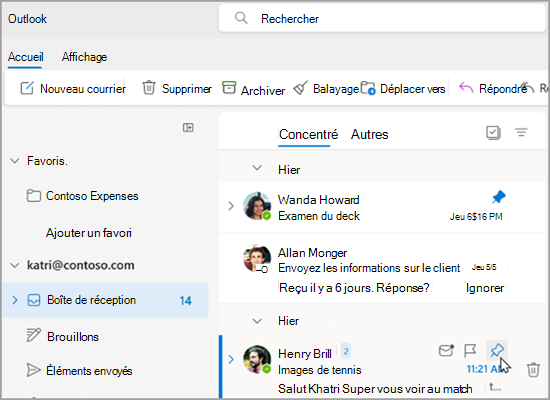This screenshot has height=400, width=550.
Task: Collapse the katri@contoso.com account tree
Action: coord(15,265)
